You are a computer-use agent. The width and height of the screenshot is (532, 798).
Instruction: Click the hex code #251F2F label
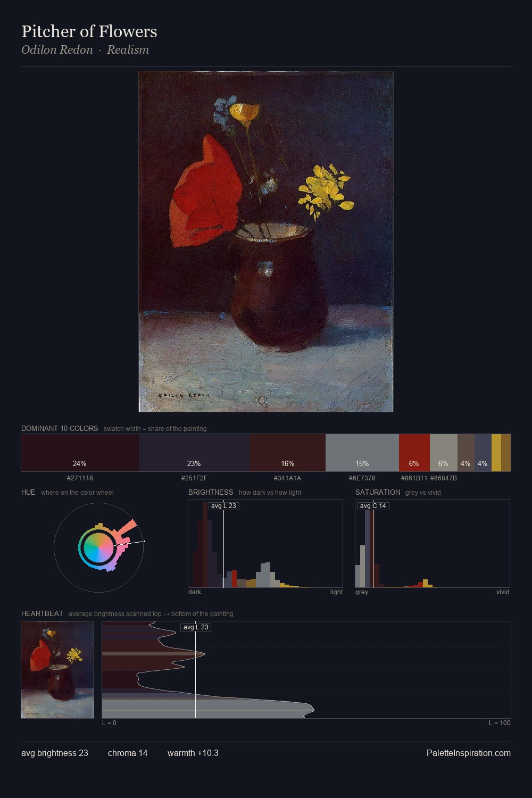194,478
